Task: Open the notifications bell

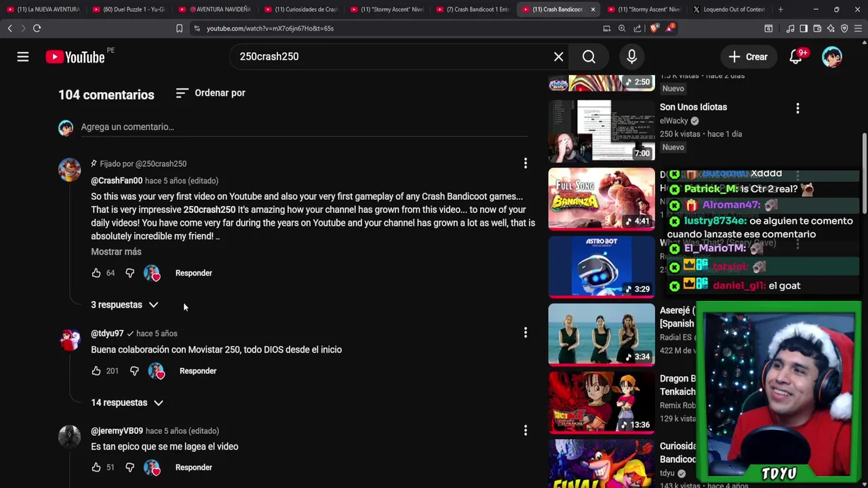Action: click(796, 57)
